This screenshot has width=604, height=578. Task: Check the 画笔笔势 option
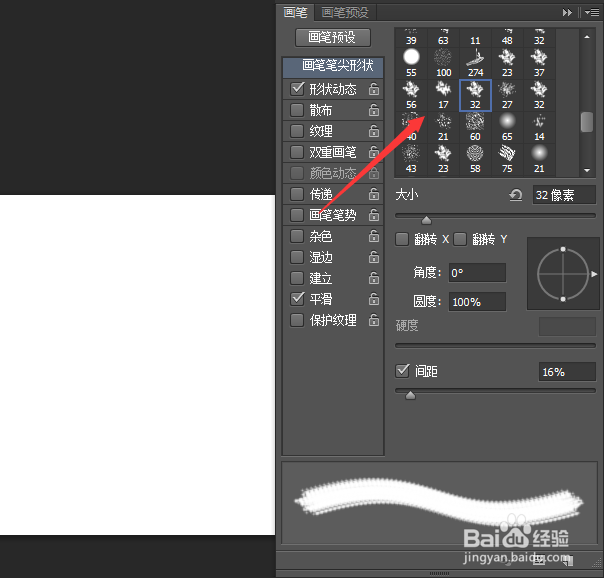297,215
